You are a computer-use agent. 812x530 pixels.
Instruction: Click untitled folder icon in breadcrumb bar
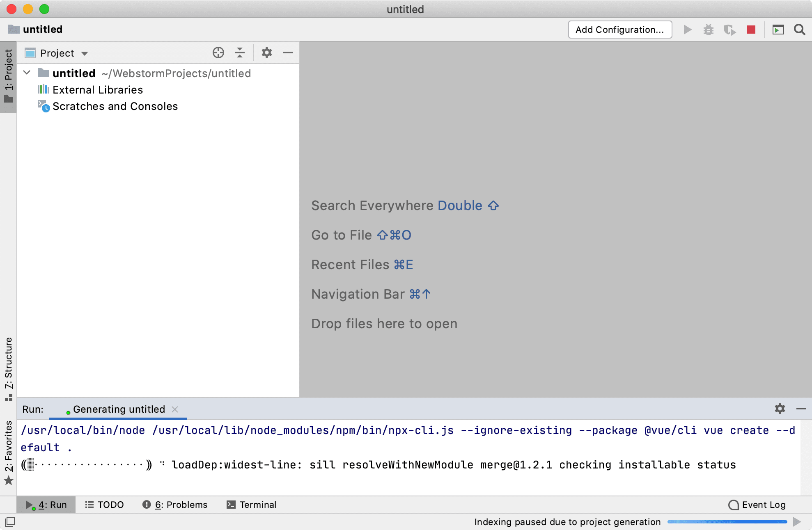(14, 29)
